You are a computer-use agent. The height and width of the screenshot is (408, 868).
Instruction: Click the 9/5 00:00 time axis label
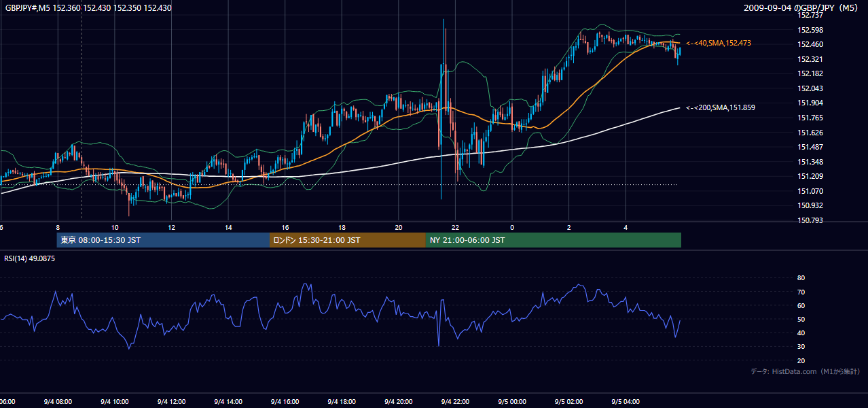[x=512, y=401]
